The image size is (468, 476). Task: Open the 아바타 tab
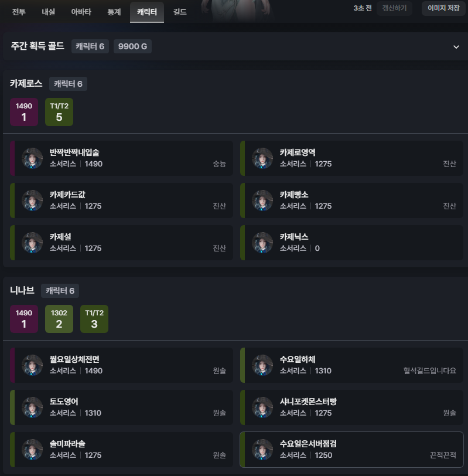tap(81, 12)
